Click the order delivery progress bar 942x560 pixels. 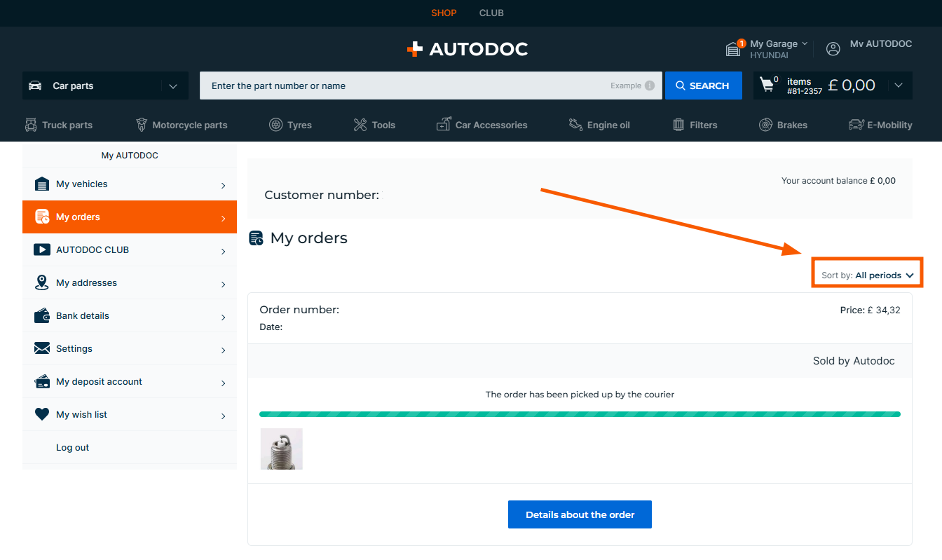coord(580,414)
